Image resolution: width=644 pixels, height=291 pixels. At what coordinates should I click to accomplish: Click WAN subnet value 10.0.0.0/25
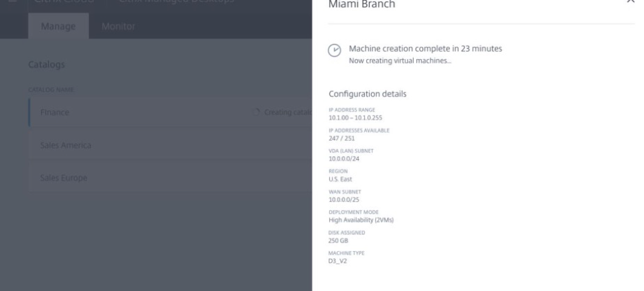tap(344, 200)
